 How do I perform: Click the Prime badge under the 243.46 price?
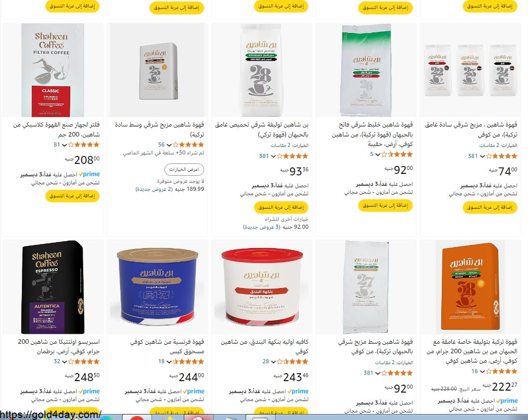(298, 392)
